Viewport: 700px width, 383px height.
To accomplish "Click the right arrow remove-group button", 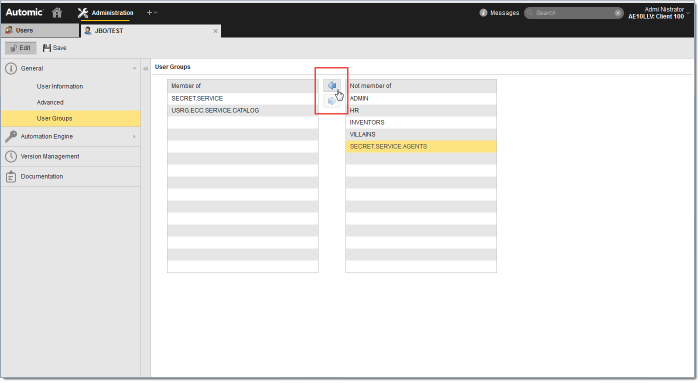I will (331, 101).
